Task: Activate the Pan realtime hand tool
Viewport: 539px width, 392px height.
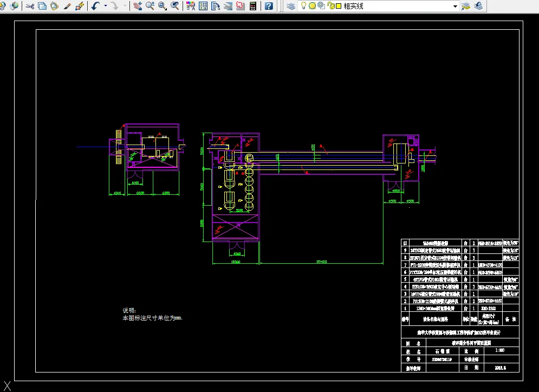Action: click(x=138, y=6)
